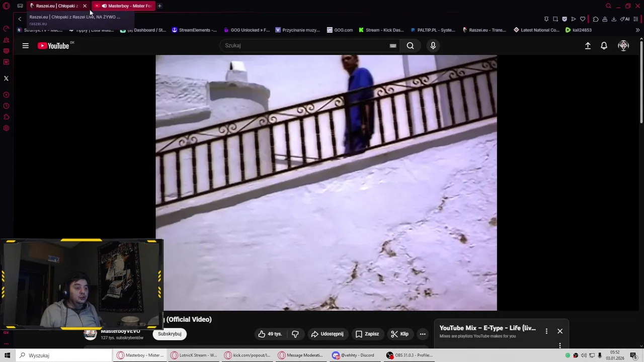Open the pinboards pin icon

point(546,19)
